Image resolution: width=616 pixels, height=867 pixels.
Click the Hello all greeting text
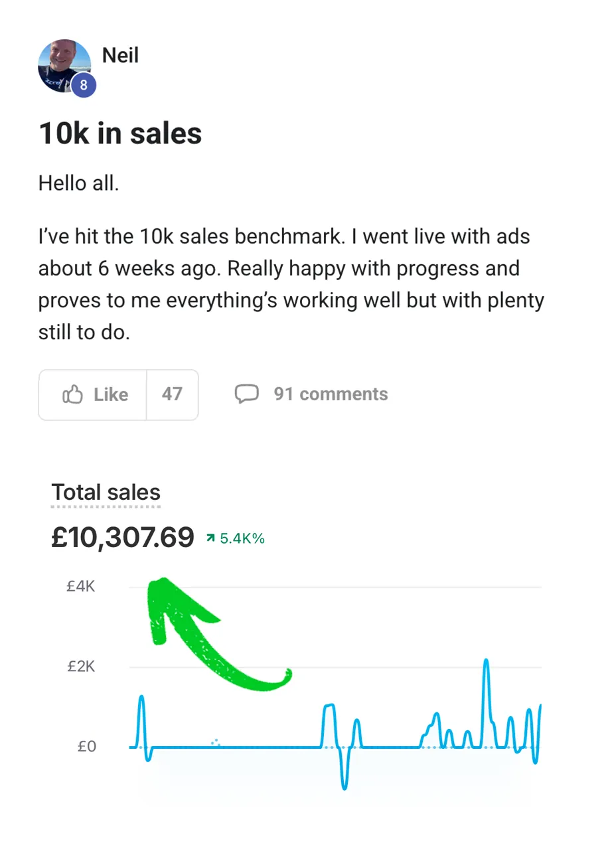coord(78,183)
